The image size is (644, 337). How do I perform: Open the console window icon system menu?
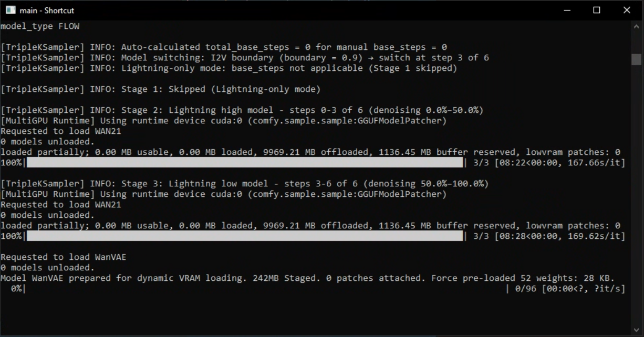pyautogui.click(x=11, y=10)
